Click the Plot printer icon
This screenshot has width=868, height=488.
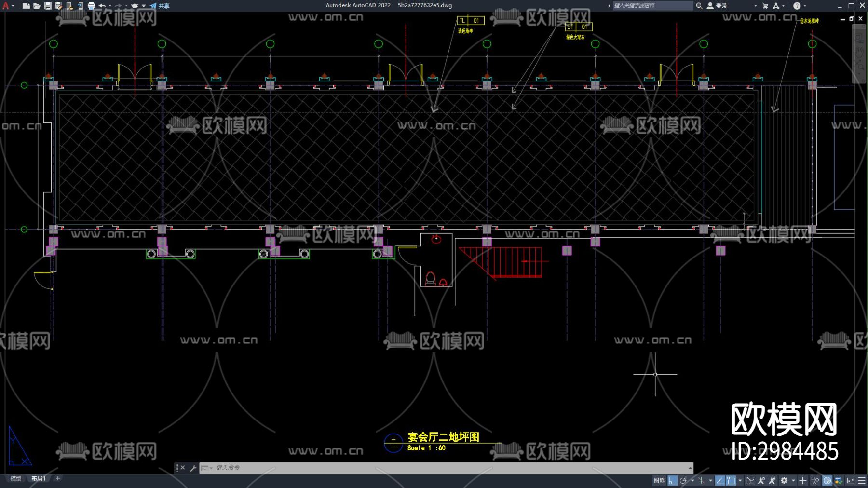(x=91, y=6)
